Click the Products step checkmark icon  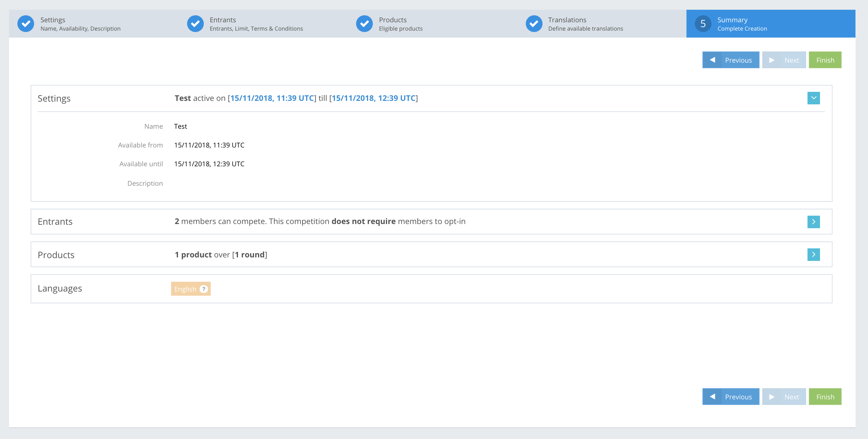[364, 24]
